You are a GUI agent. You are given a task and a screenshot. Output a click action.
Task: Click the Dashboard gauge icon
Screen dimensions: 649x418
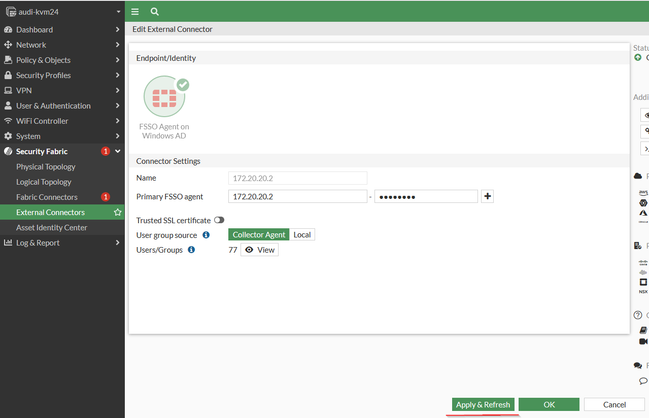(8, 29)
